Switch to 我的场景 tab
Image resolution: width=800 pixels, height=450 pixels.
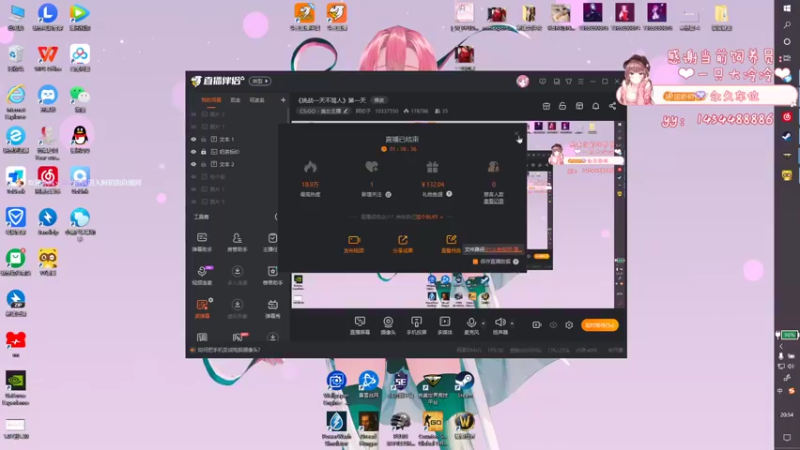tap(211, 100)
